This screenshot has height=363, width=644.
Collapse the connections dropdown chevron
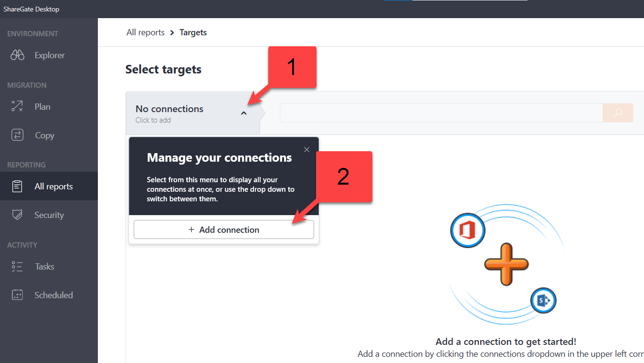click(x=243, y=114)
